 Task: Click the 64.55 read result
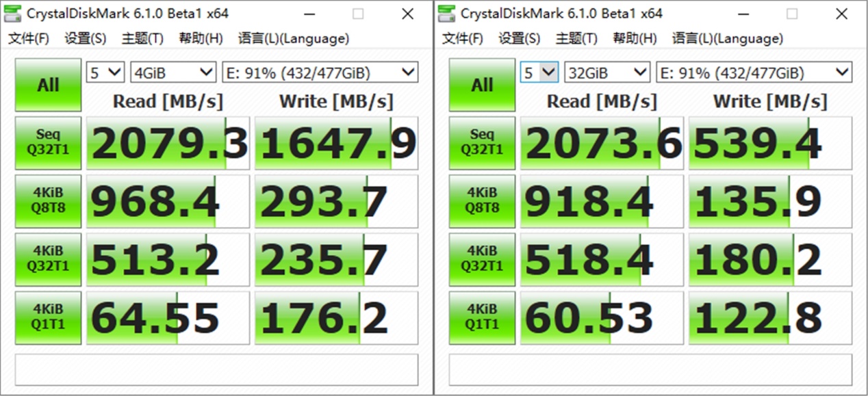point(168,317)
